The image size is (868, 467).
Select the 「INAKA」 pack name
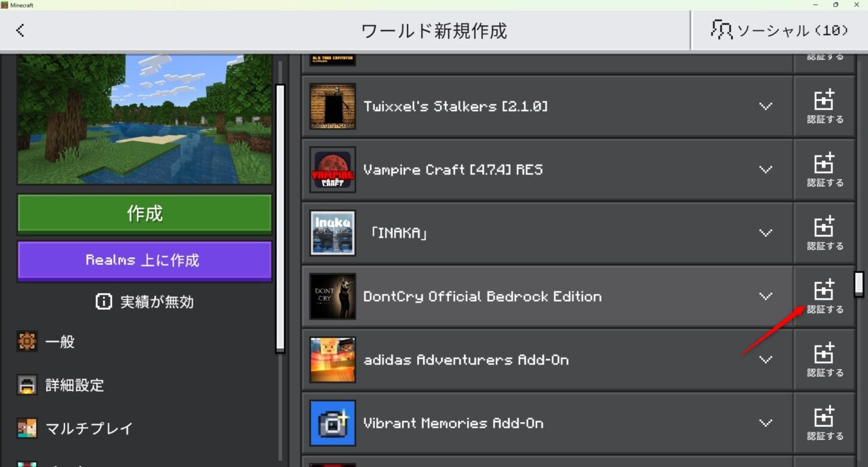pos(398,233)
